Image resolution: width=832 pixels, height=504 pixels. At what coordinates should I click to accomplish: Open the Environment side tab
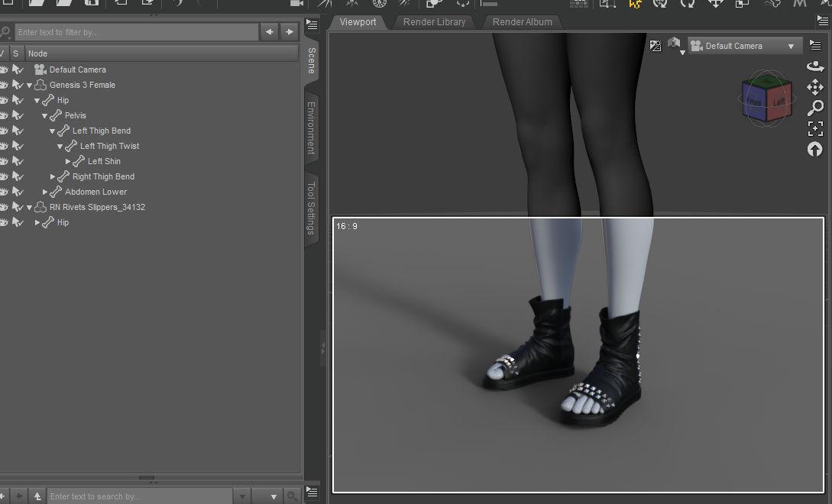tap(312, 128)
